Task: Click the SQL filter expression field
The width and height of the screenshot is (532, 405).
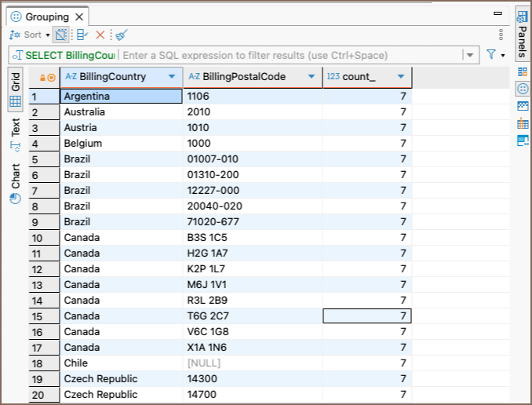Action: (290, 56)
